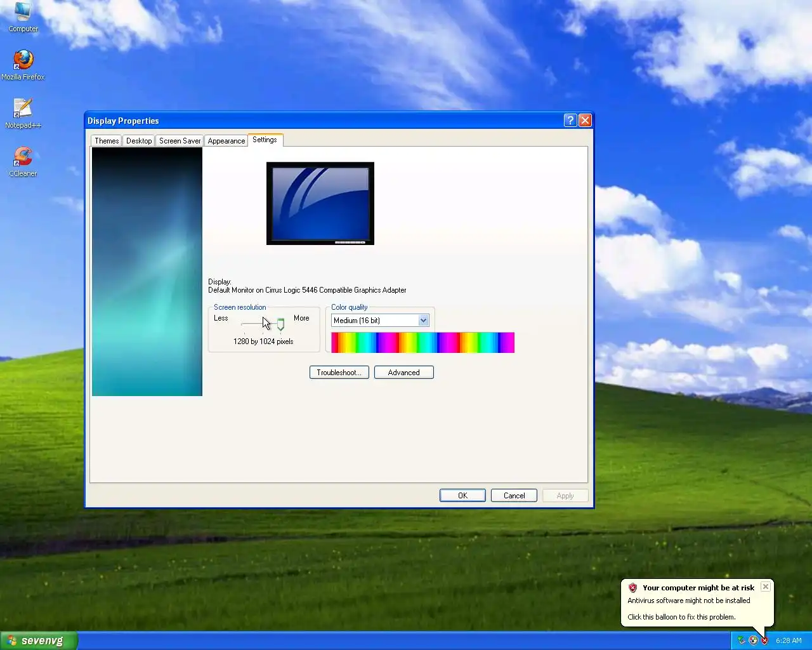Open the sevenvg Start button
Viewport: 812px width, 650px height.
39,640
